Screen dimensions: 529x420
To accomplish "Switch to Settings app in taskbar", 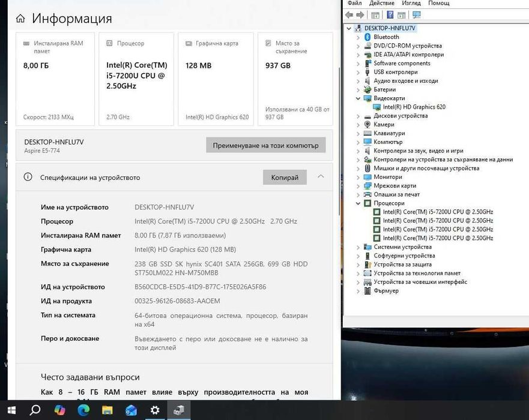I will 155,410.
